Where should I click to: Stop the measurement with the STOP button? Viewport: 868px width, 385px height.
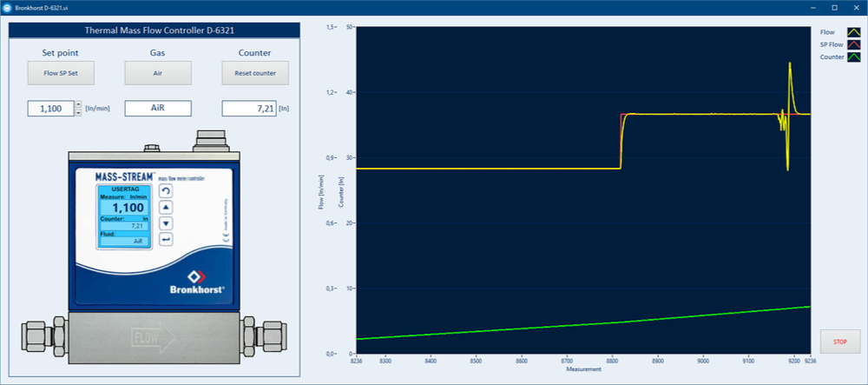[839, 342]
